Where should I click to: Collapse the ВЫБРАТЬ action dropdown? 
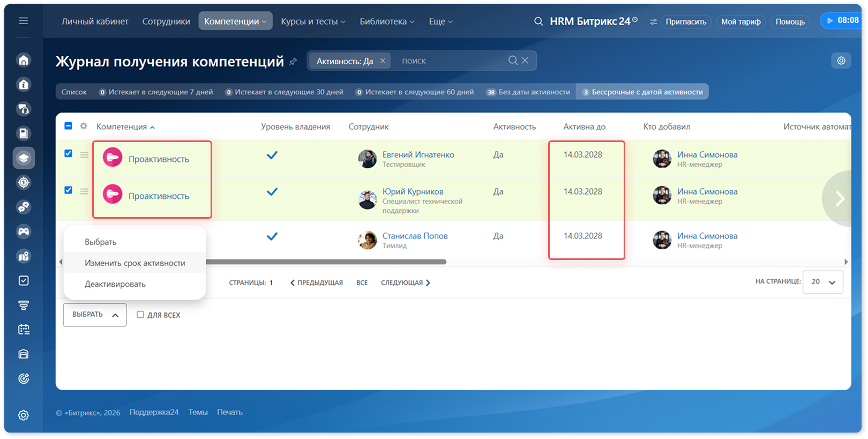(x=95, y=315)
